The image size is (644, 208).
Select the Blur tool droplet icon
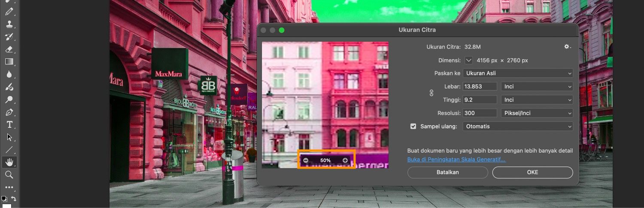pyautogui.click(x=9, y=74)
